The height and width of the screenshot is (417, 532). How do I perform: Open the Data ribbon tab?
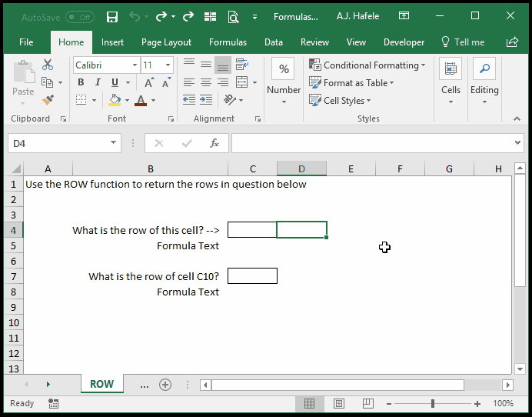pos(274,42)
